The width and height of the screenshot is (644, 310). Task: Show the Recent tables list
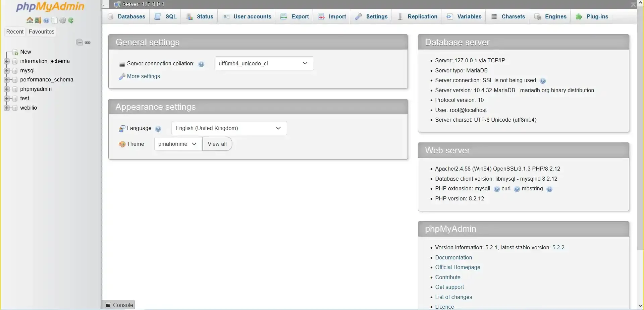(x=15, y=32)
